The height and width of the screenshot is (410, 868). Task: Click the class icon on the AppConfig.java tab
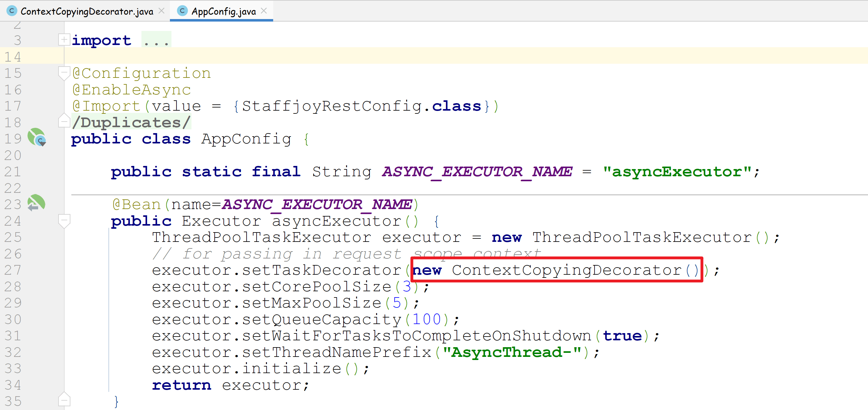click(182, 11)
